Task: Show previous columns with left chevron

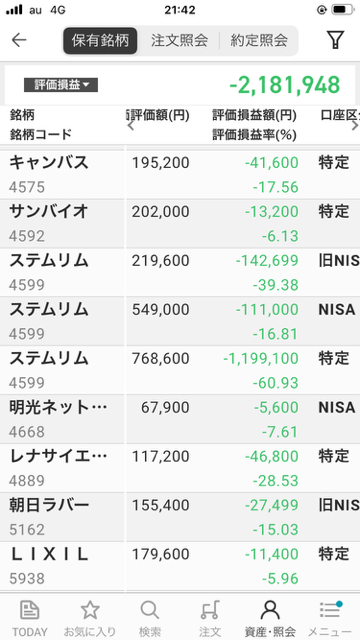Action: [131, 126]
